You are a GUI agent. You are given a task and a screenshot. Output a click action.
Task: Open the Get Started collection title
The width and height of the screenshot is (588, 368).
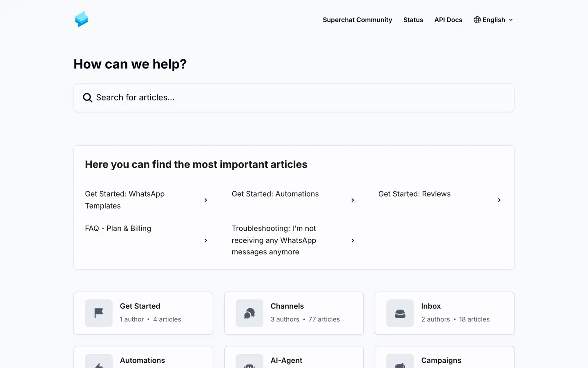click(140, 306)
